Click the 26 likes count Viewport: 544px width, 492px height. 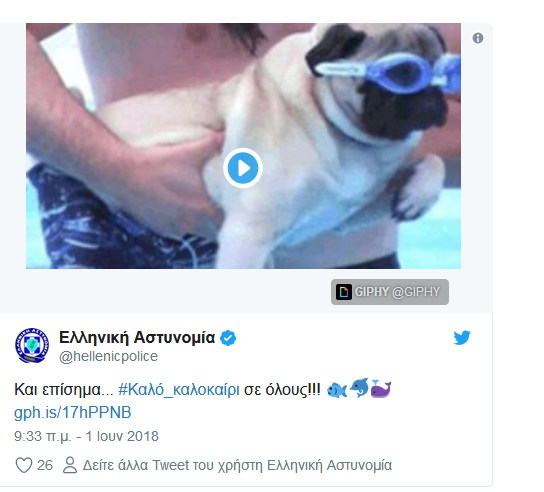[x=45, y=465]
